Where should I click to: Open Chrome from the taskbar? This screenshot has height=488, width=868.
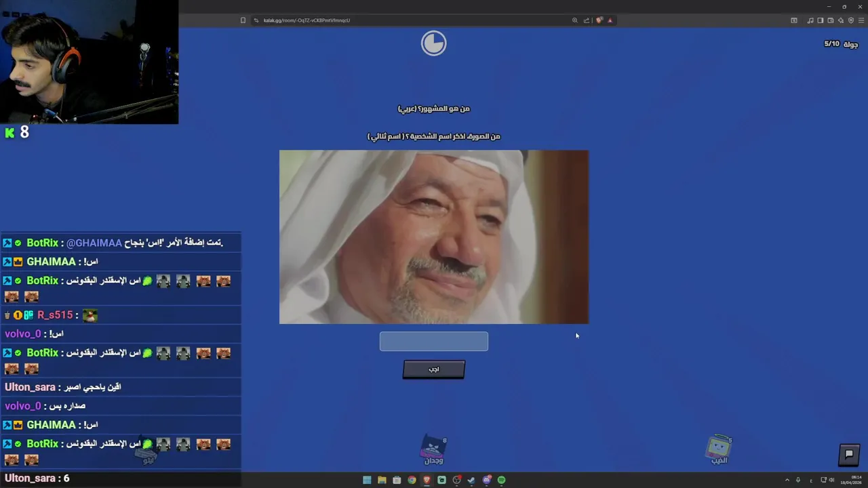(412, 480)
